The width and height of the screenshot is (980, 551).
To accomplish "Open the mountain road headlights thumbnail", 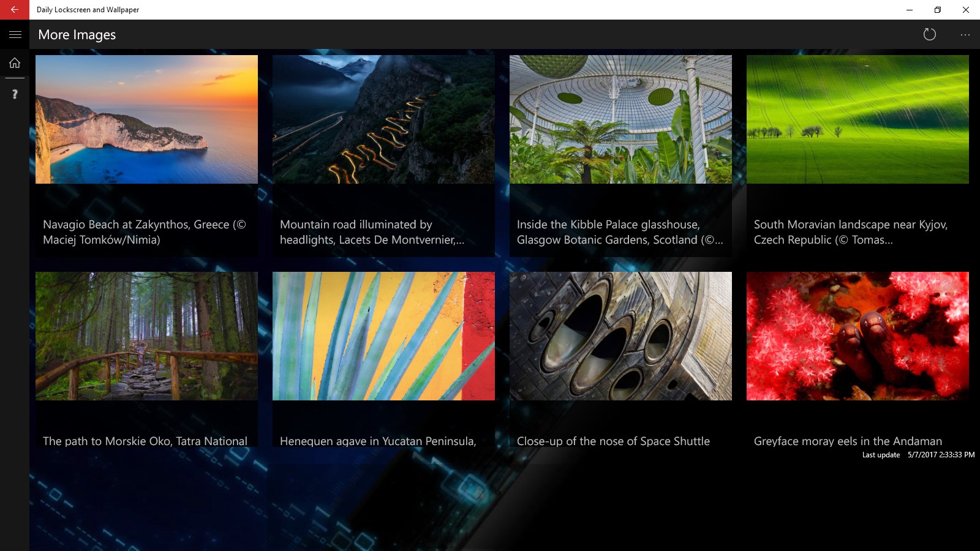I will (x=383, y=119).
